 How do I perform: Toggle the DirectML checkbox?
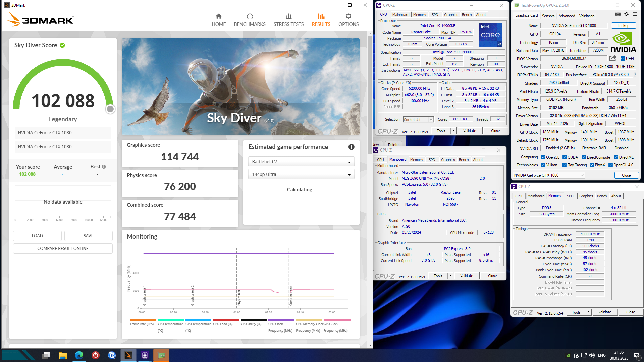tap(616, 157)
